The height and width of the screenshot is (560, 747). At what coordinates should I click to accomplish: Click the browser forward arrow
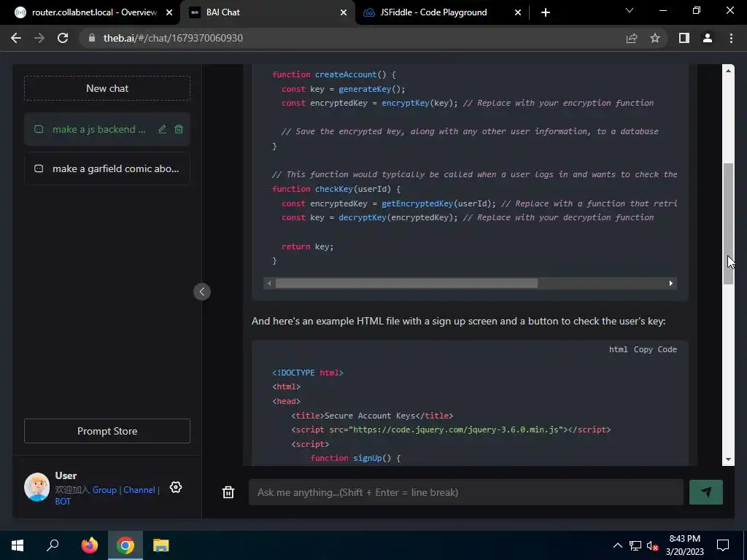(39, 38)
